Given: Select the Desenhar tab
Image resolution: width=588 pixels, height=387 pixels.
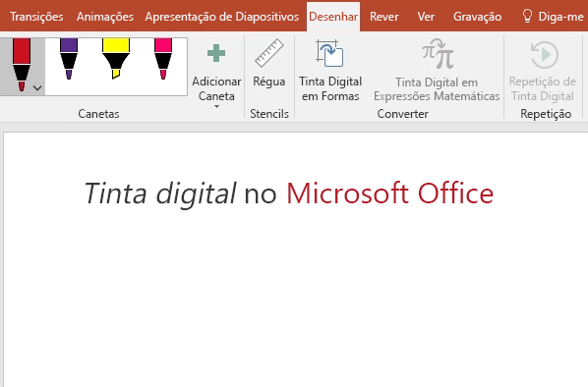Looking at the screenshot, I should [x=333, y=17].
